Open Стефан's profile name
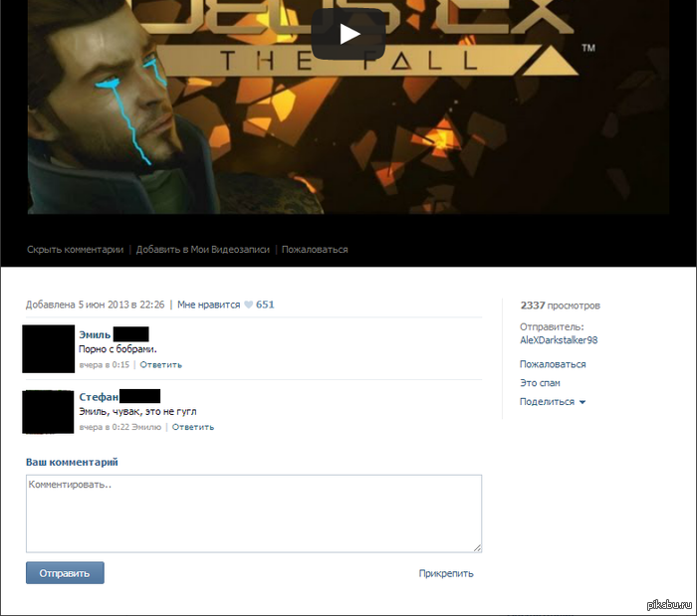This screenshot has height=616, width=697. tap(99, 397)
